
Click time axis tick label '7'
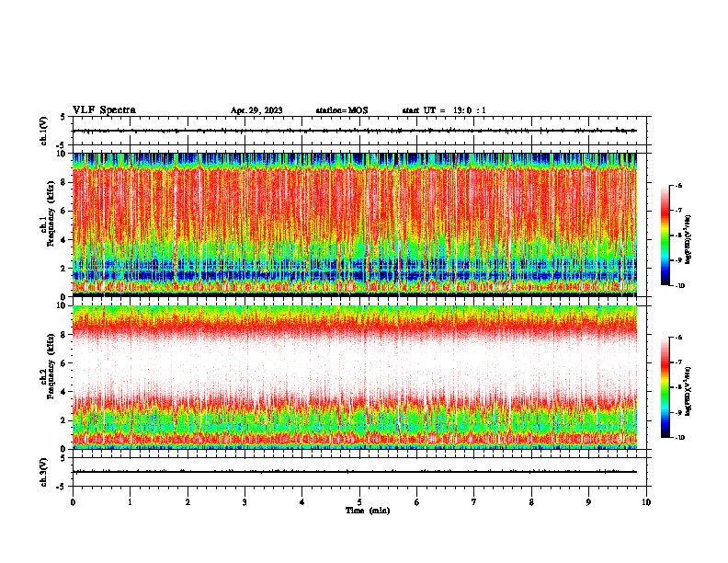click(x=474, y=502)
